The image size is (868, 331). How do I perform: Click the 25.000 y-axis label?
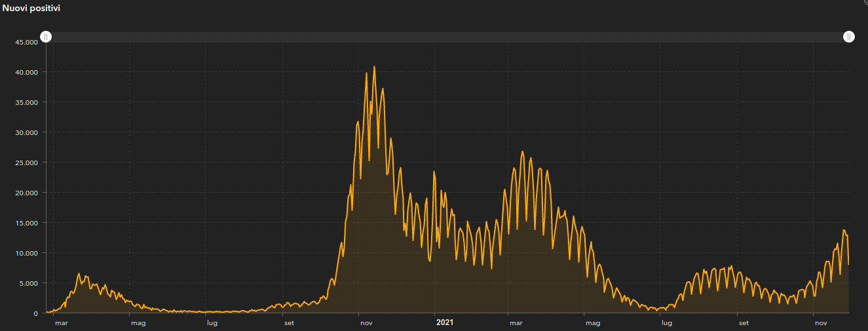28,163
